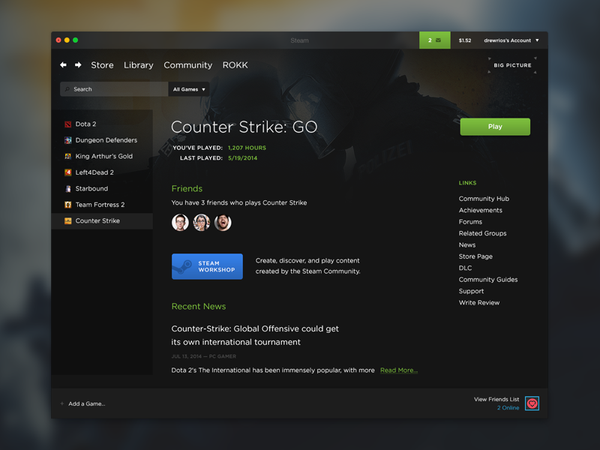Screen dimensions: 600x450
Task: Go forward with the right arrow
Action: [x=78, y=65]
